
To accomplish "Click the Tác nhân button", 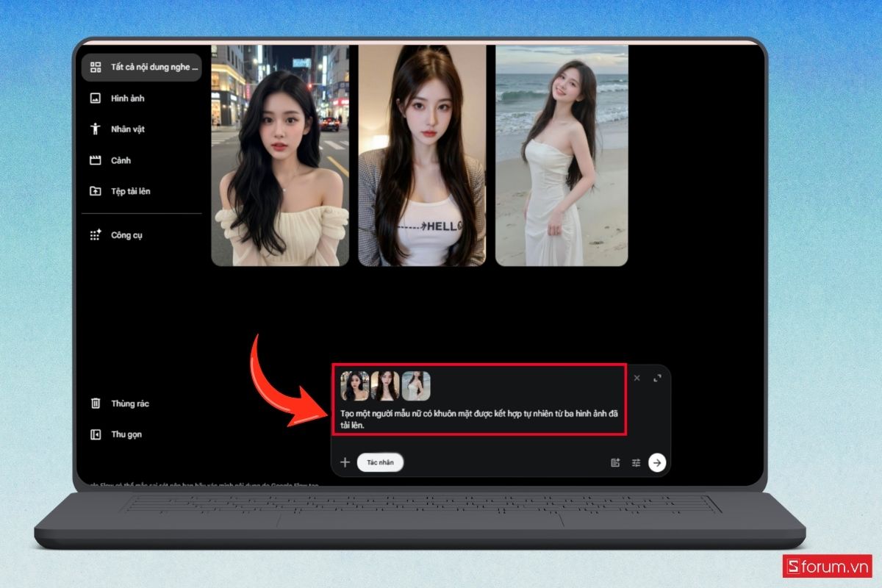I will pos(381,462).
